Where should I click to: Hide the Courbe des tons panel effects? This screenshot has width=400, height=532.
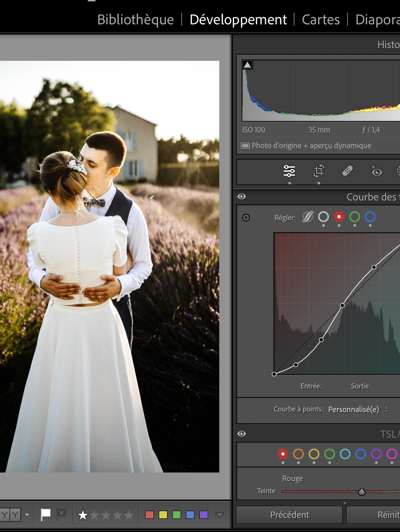[x=242, y=197]
